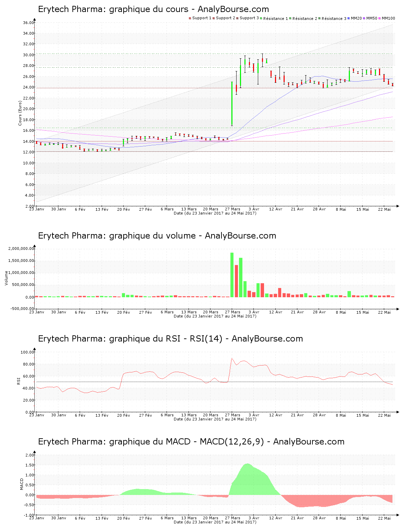Click the '-1.00' MACD axis label
The height and width of the screenshot is (532, 412).
[x=29, y=515]
